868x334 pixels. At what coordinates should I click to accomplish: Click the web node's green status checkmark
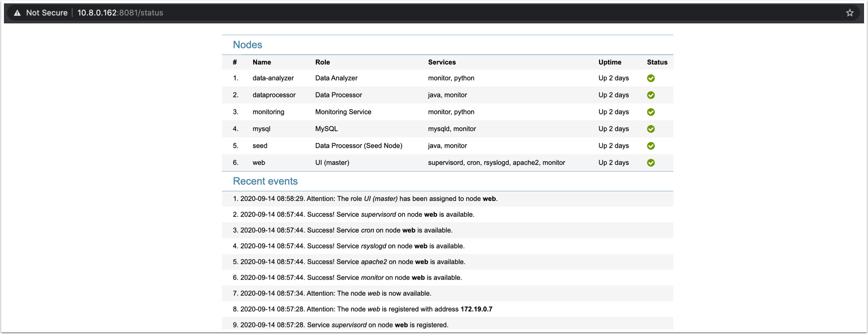pyautogui.click(x=650, y=163)
